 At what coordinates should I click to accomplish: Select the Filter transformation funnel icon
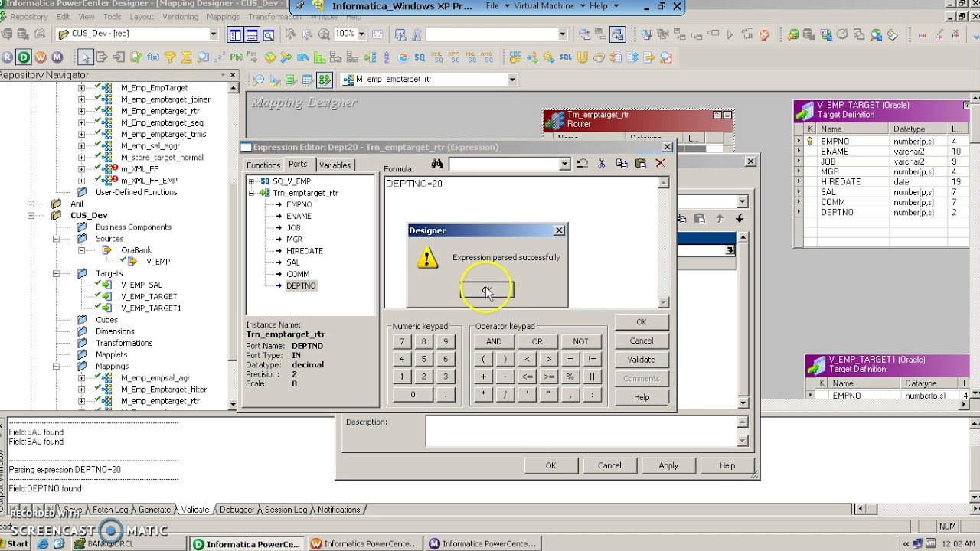170,57
